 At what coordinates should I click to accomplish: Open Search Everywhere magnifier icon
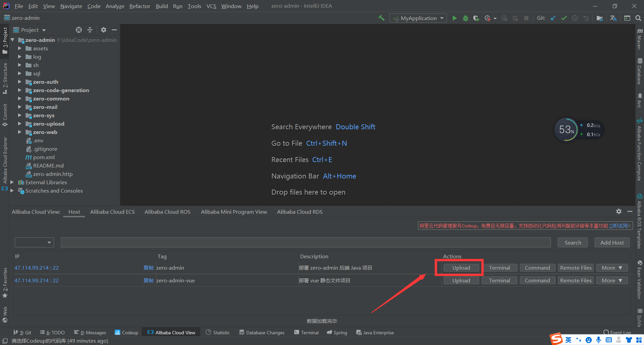(638, 18)
